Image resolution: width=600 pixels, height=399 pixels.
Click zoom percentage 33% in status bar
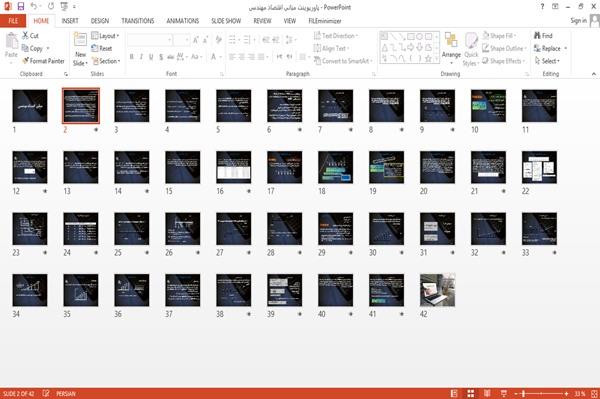[579, 393]
